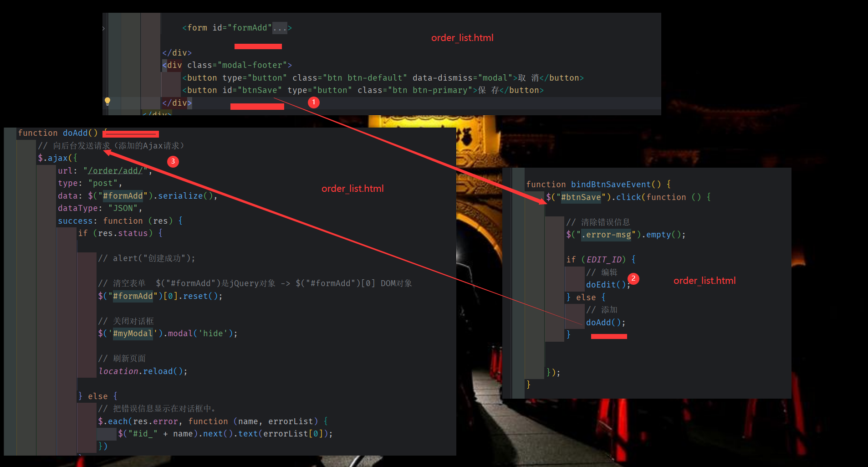Click the 向后台发送请求 comment line

coord(111,146)
